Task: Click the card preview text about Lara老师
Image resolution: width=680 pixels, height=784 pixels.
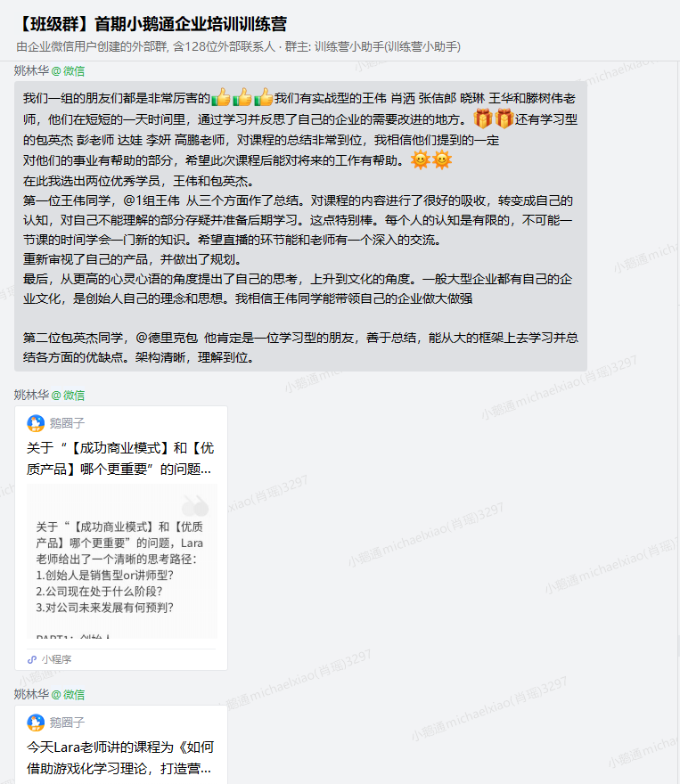Action: [121, 567]
